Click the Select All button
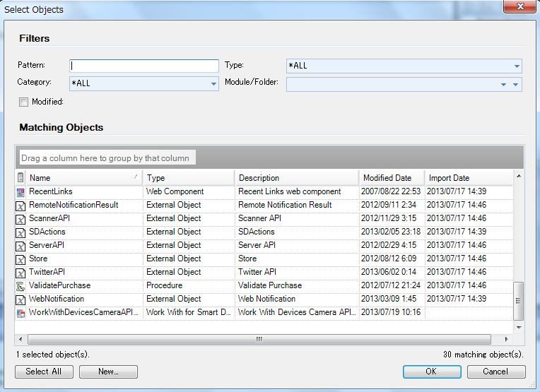Viewport: 540px width, 392px height. click(44, 372)
